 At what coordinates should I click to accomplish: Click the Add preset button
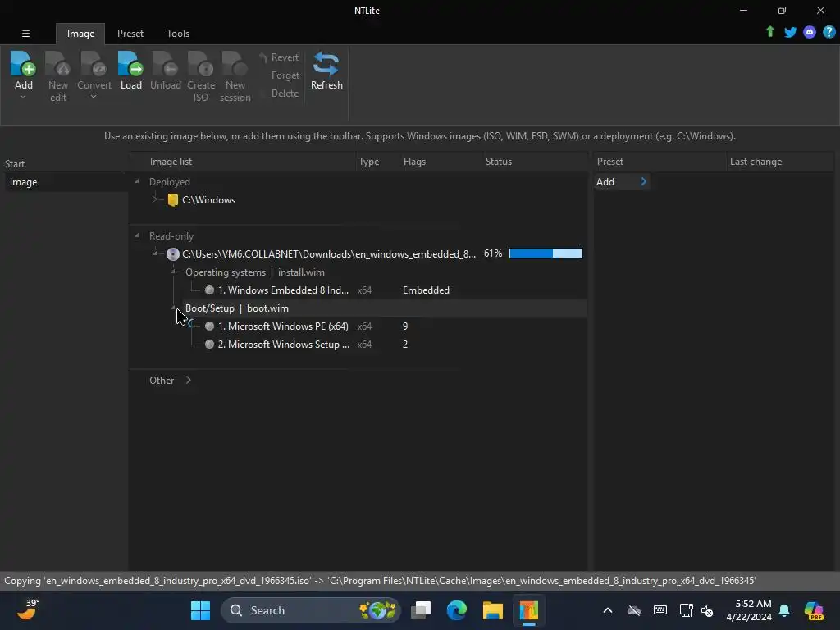tap(622, 181)
